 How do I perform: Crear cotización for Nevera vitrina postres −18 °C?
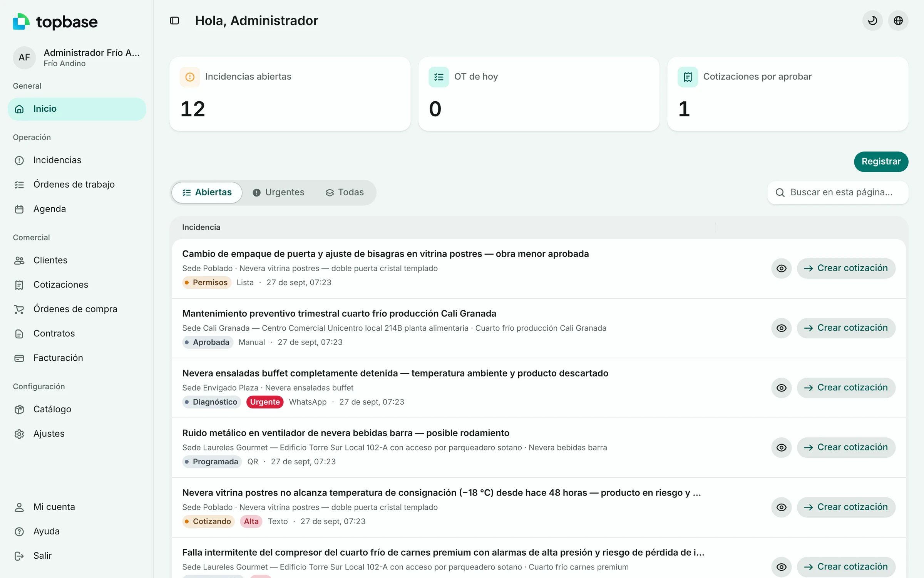click(x=846, y=507)
